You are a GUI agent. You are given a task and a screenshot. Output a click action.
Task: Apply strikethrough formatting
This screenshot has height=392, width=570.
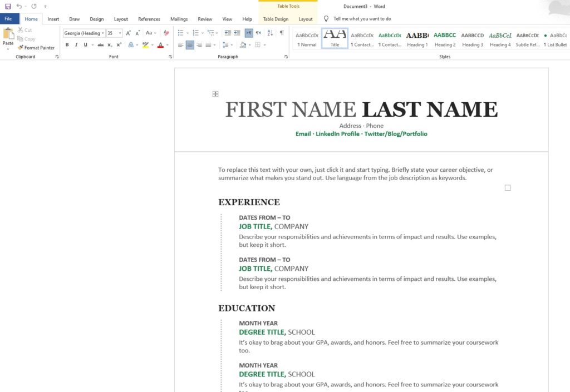coord(101,45)
